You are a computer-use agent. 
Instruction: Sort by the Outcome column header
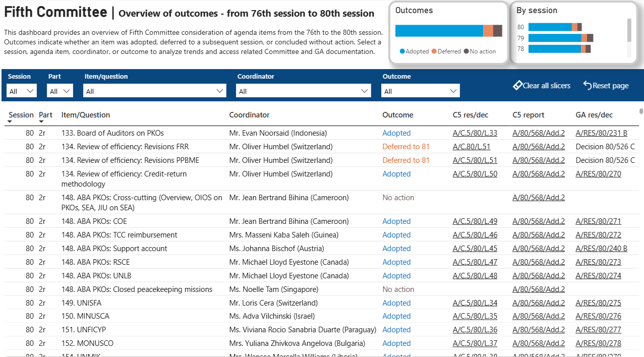click(x=398, y=115)
